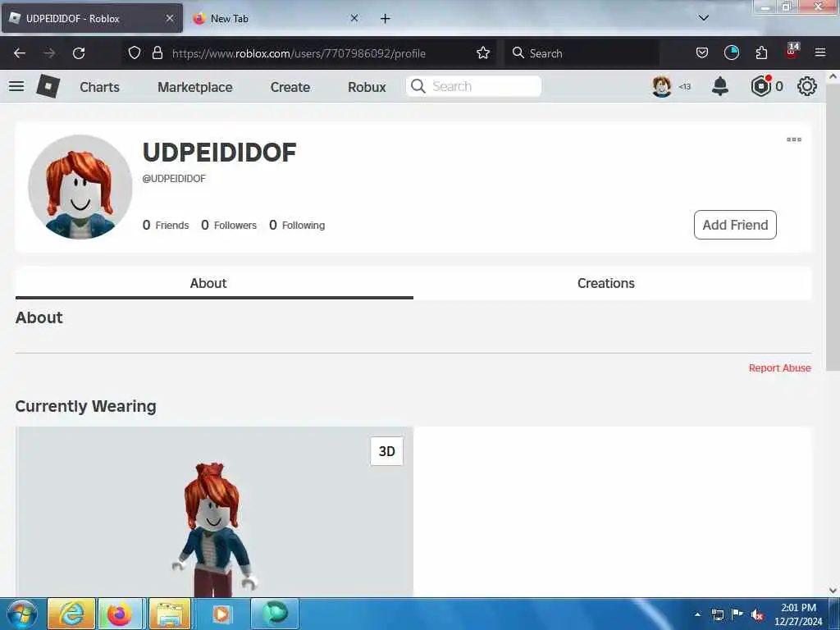Open the Marketplace page

(195, 87)
